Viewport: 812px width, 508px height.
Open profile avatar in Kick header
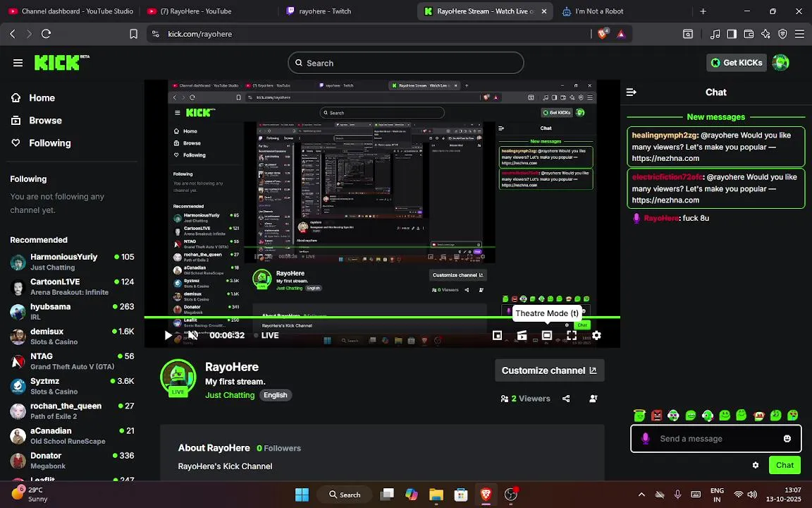(780, 63)
